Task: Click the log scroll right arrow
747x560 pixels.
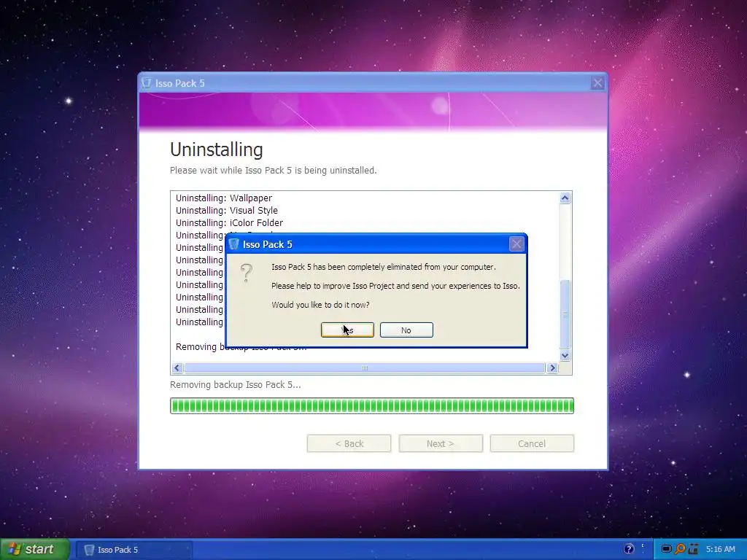Action: coord(553,368)
